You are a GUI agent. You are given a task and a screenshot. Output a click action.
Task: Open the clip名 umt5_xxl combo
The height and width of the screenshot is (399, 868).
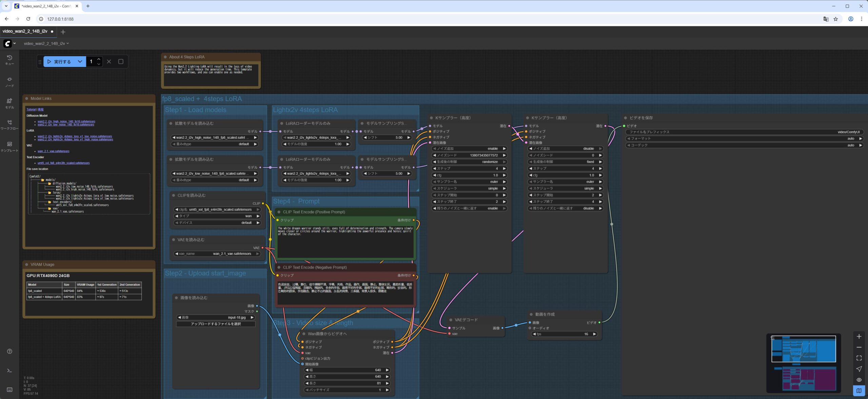click(x=217, y=209)
